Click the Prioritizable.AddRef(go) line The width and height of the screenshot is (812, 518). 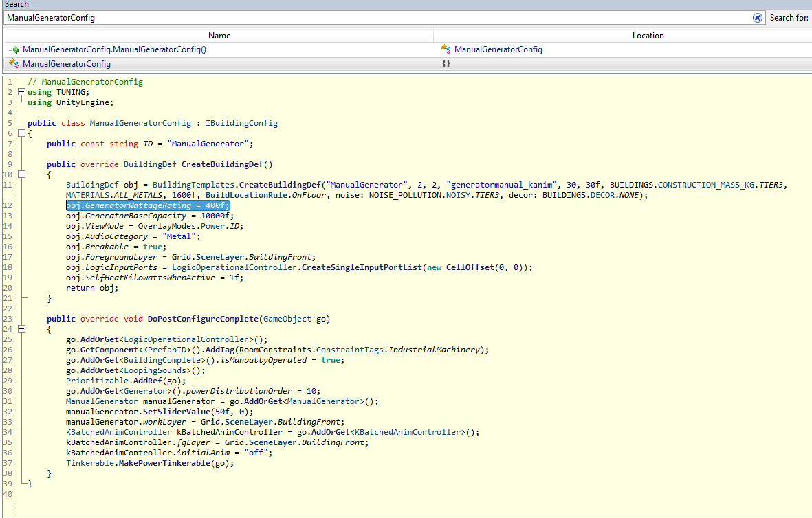click(126, 381)
